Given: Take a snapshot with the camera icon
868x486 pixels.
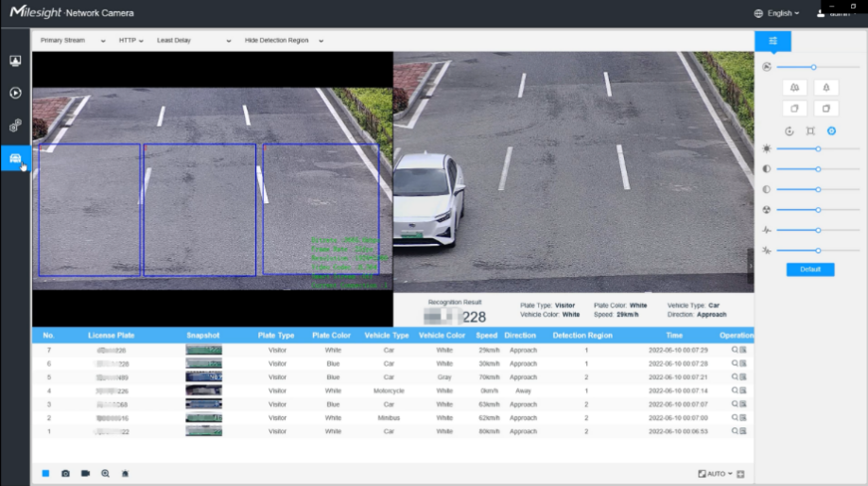Looking at the screenshot, I should tap(65, 474).
